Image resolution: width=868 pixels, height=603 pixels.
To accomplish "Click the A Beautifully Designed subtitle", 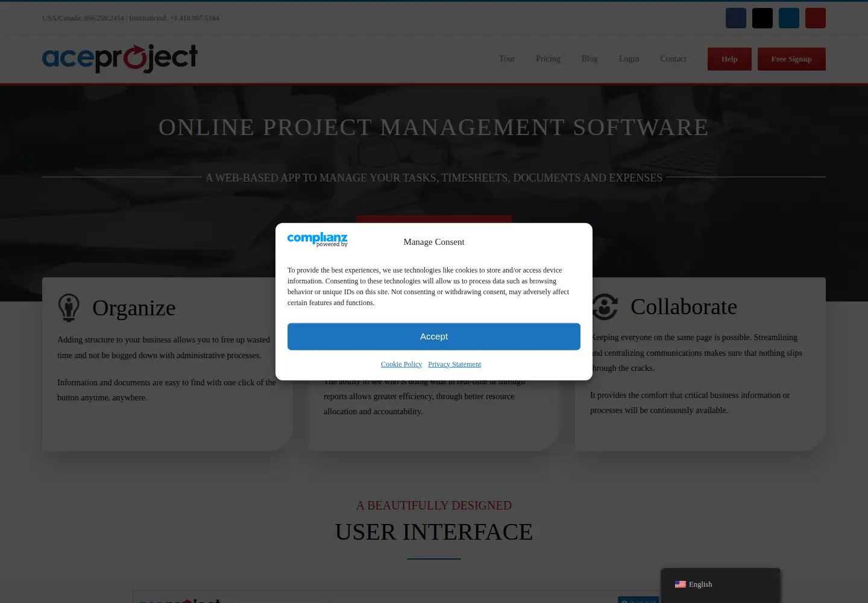I will (x=434, y=505).
